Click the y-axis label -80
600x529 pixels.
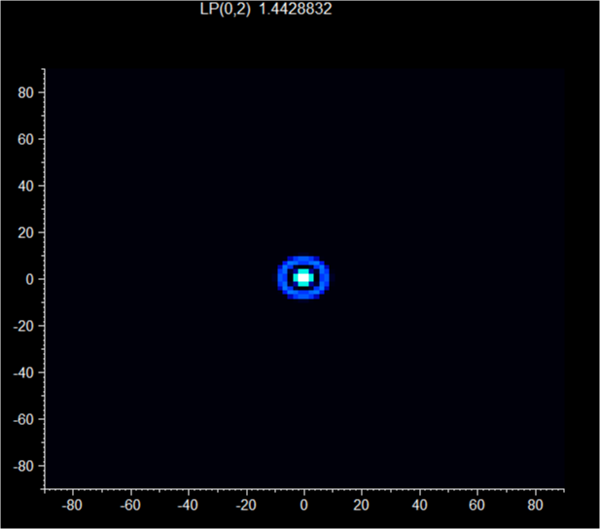(x=23, y=466)
